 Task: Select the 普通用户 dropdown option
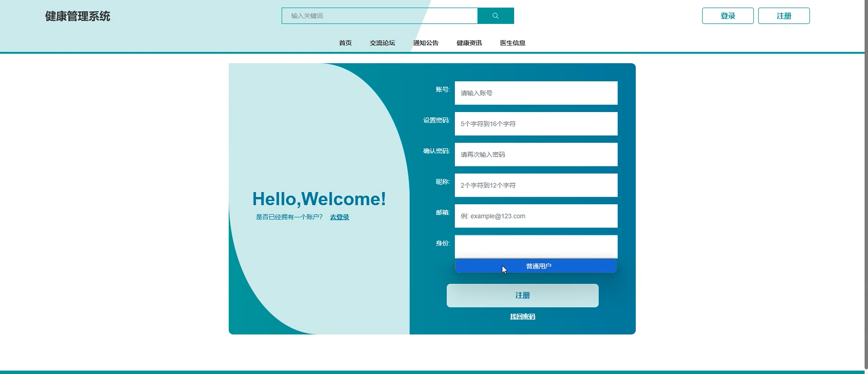[x=538, y=266]
